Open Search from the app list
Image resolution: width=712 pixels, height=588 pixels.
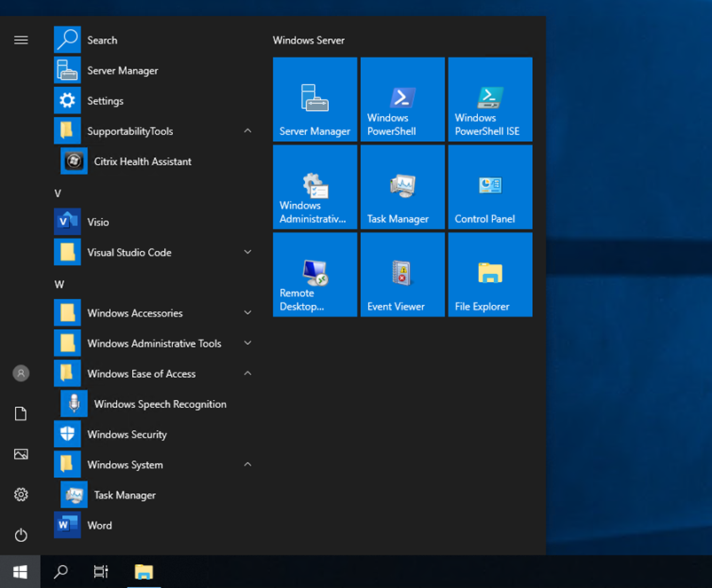pyautogui.click(x=154, y=40)
